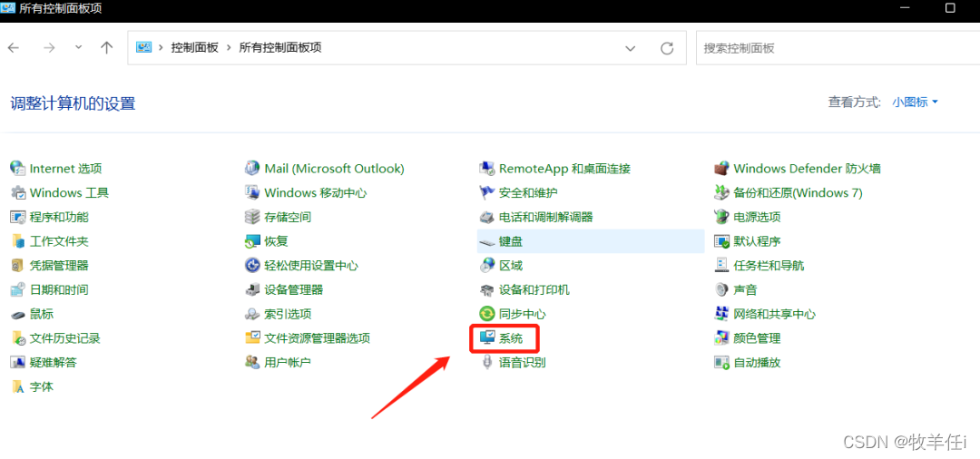Click the 备份和还原 icon
The width and height of the screenshot is (980, 459).
click(x=722, y=193)
